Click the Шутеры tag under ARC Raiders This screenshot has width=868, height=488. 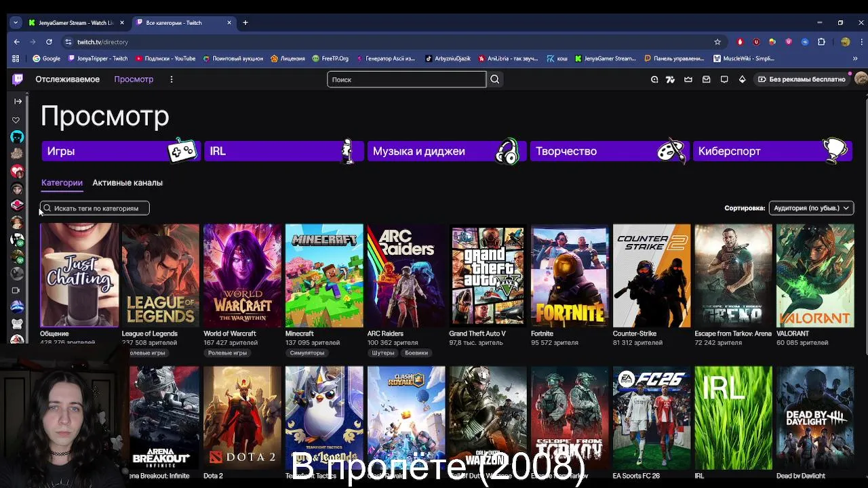point(383,353)
